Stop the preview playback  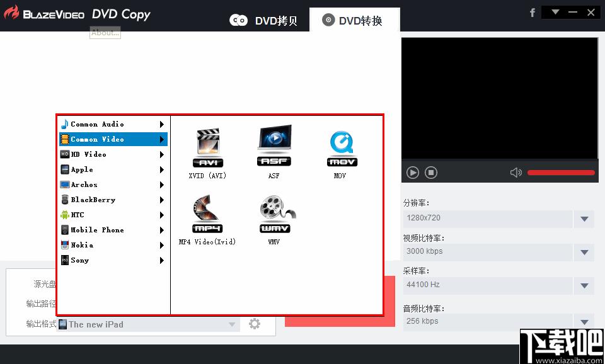[x=431, y=173]
